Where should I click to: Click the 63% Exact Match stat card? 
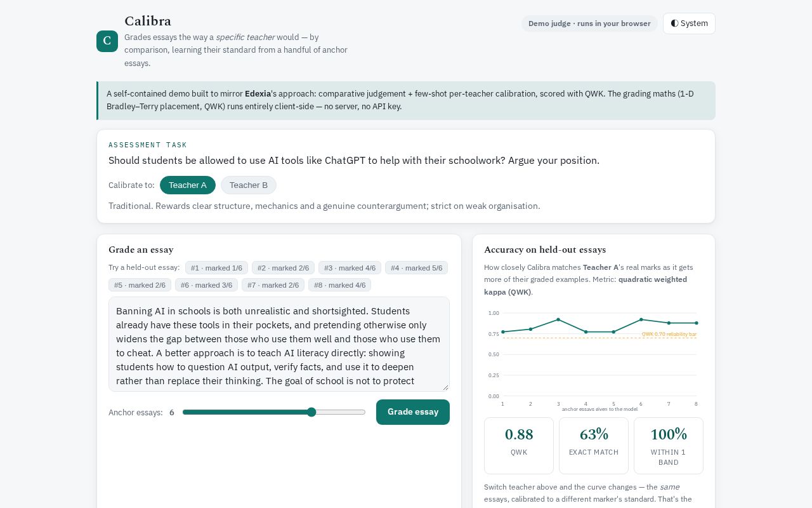[594, 446]
